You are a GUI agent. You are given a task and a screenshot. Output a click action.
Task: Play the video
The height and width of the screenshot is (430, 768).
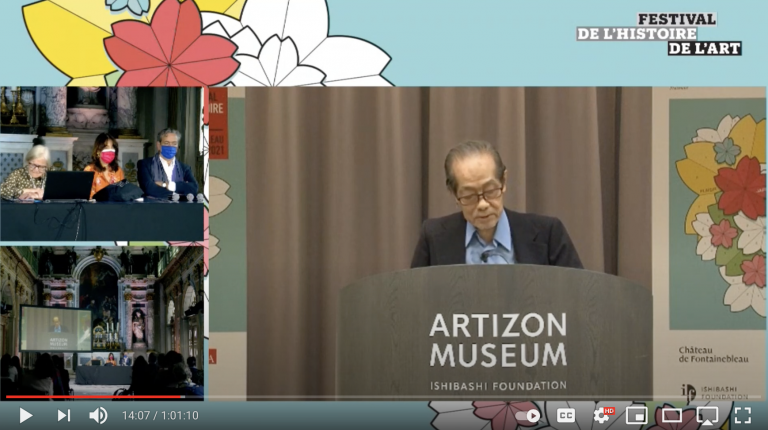click(25, 416)
